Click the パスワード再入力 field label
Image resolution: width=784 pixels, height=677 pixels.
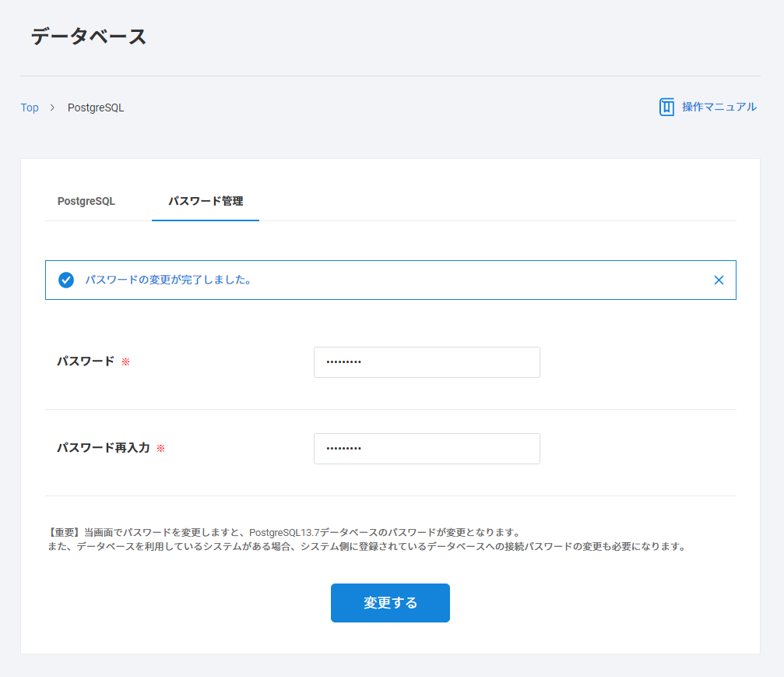click(x=104, y=449)
